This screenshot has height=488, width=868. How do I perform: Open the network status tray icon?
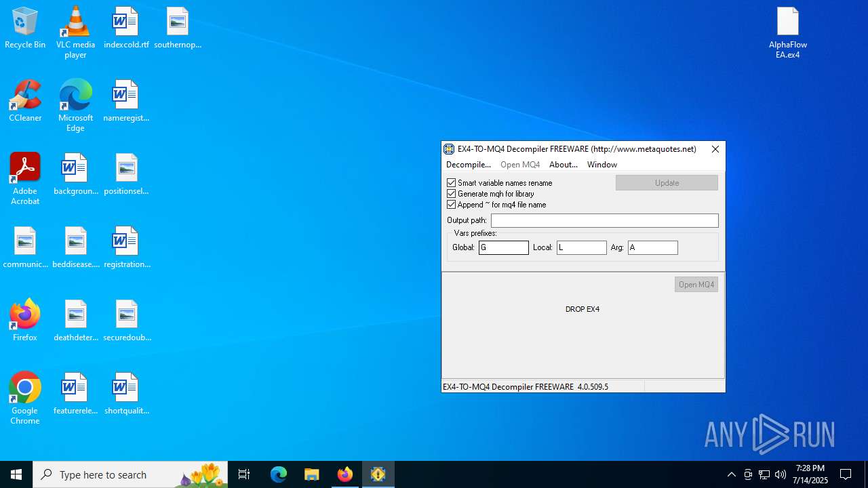(764, 474)
